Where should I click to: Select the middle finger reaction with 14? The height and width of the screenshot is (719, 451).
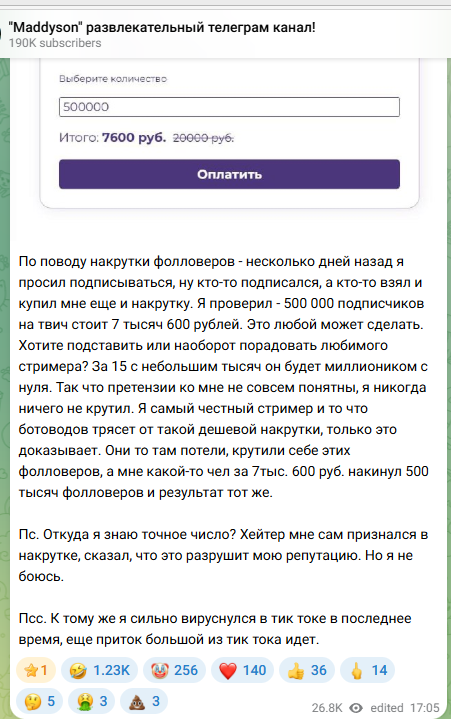tap(367, 670)
